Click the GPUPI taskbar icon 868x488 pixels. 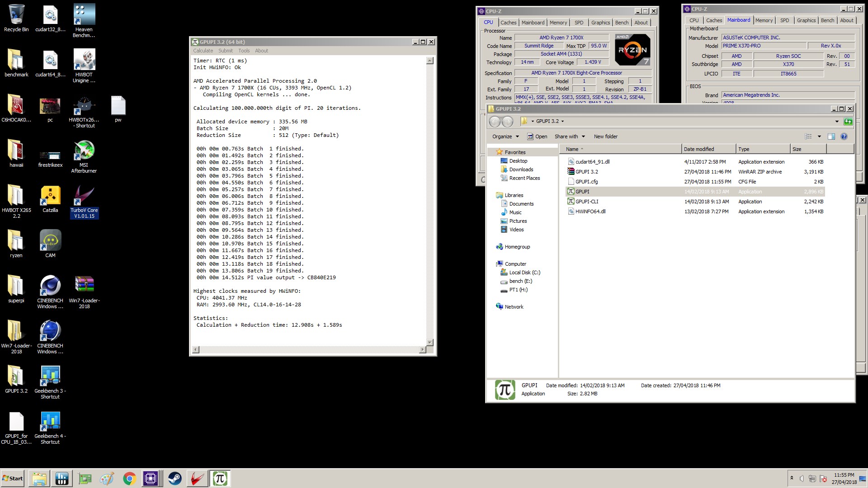pyautogui.click(x=220, y=479)
